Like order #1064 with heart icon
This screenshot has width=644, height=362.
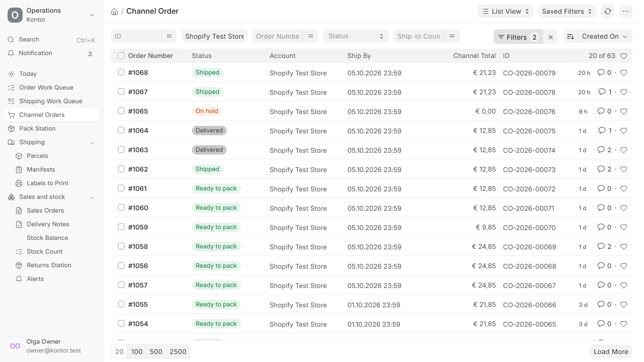coord(624,131)
